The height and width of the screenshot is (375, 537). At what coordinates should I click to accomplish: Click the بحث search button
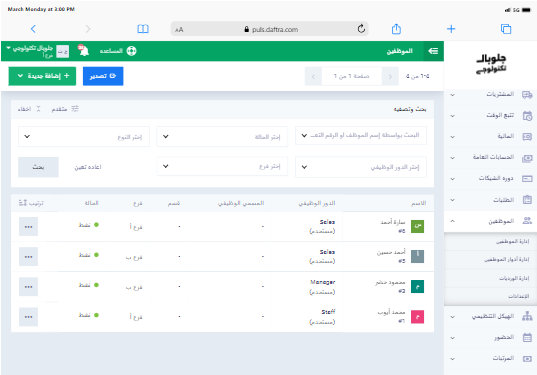point(38,167)
